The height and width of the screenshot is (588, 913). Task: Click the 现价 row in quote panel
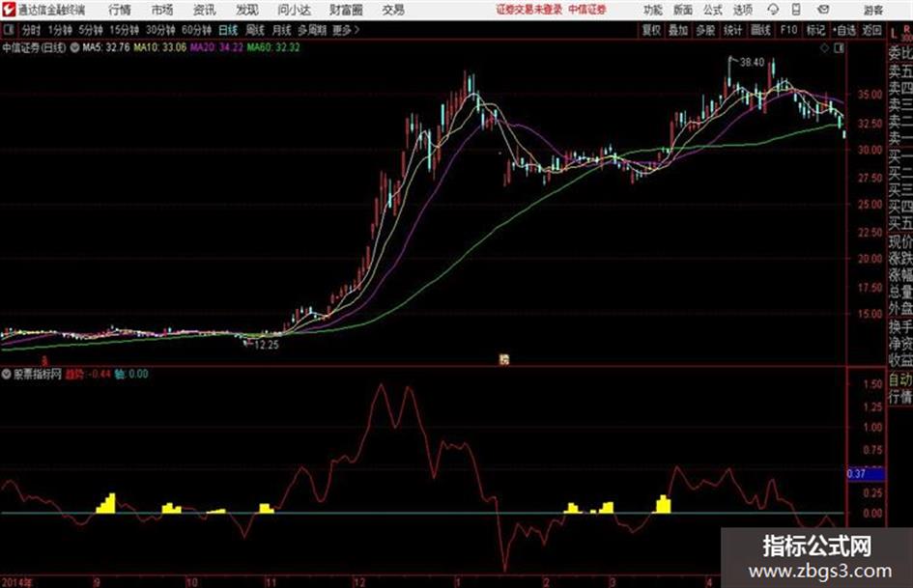click(x=900, y=241)
